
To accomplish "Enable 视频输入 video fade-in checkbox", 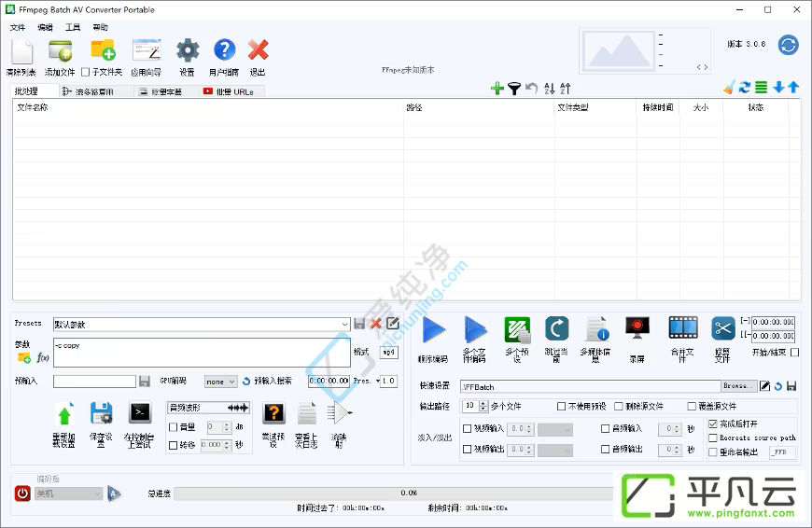I will click(467, 428).
